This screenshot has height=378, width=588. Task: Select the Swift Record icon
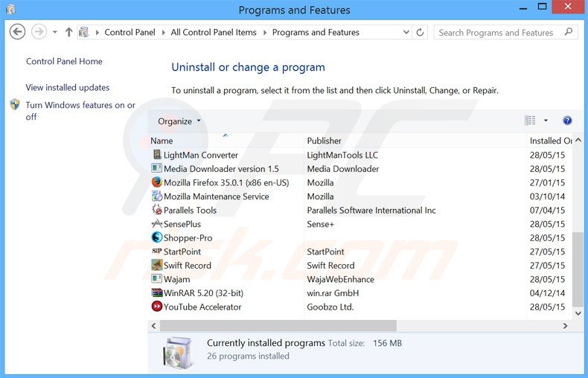tap(157, 265)
